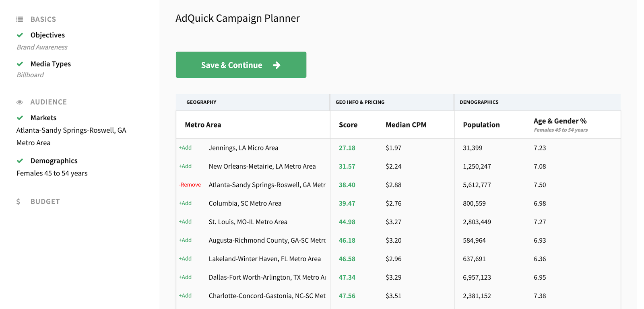Add Jennings, LA Micro Area

[185, 148]
